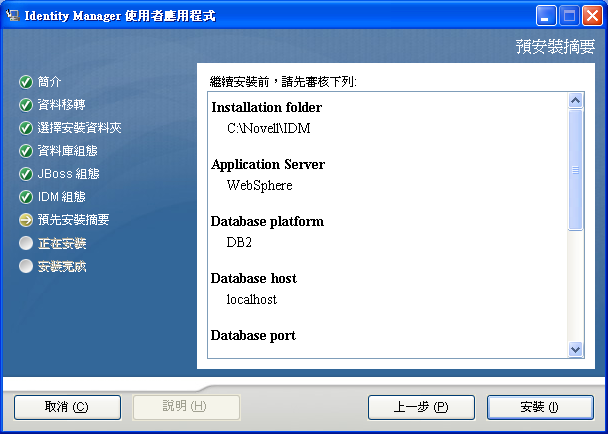
Task: Click the Database platform heading
Action: [x=268, y=221]
